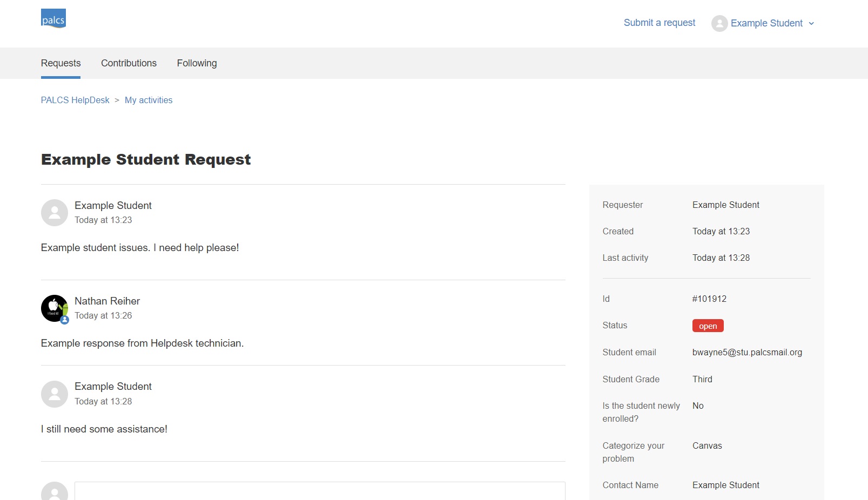Click the bwayne5@stu.palcsmail.org student email

pos(747,352)
